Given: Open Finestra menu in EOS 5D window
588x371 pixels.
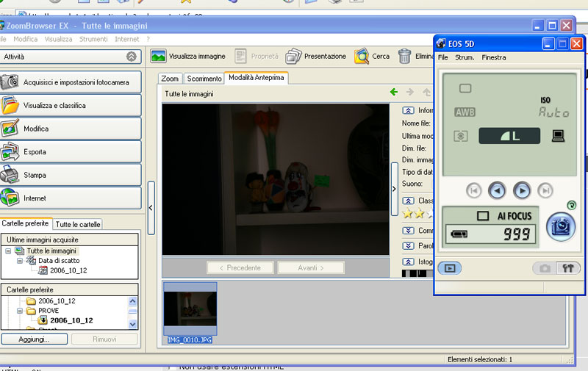Looking at the screenshot, I should click(493, 57).
